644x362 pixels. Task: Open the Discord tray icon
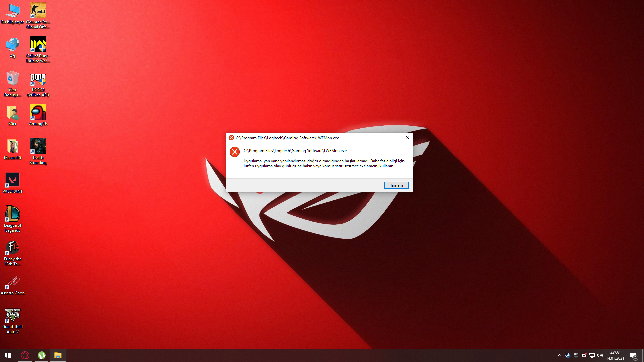click(x=584, y=355)
